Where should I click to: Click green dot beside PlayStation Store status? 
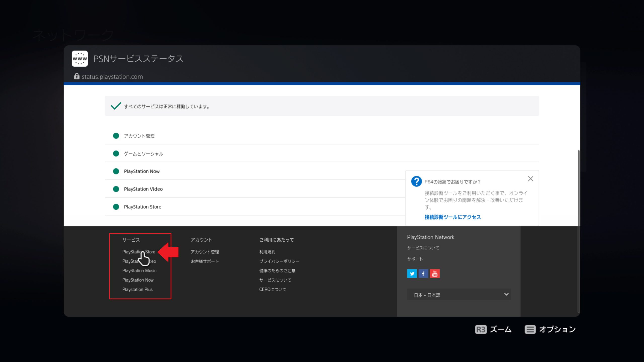116,207
